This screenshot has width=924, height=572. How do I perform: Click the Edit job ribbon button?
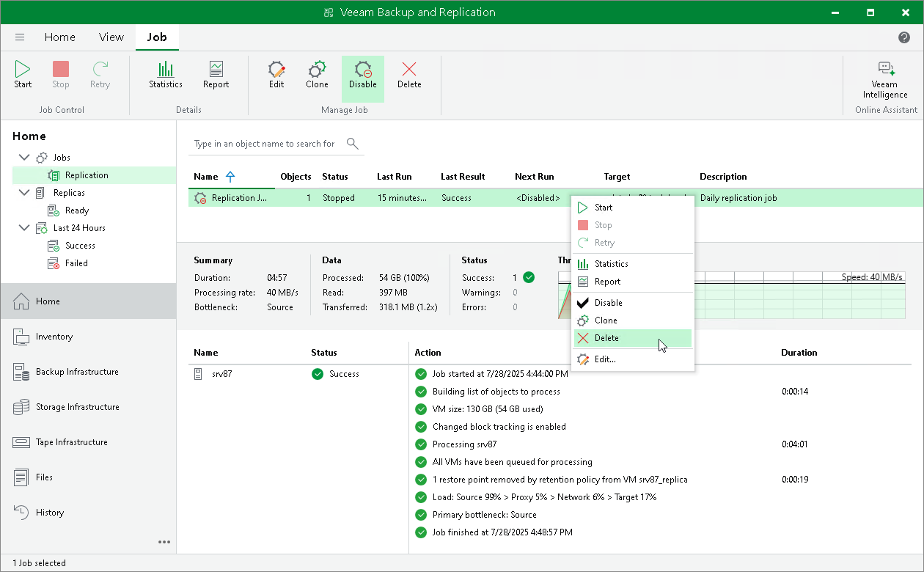coord(276,76)
